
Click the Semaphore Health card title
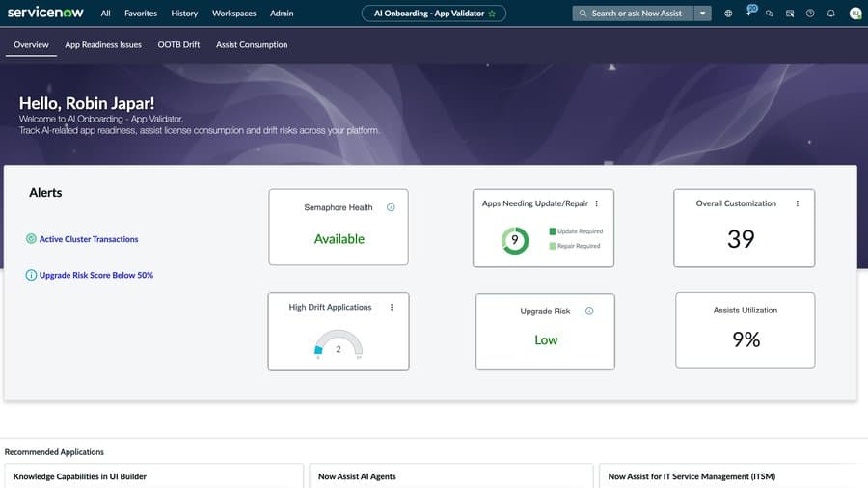point(339,207)
